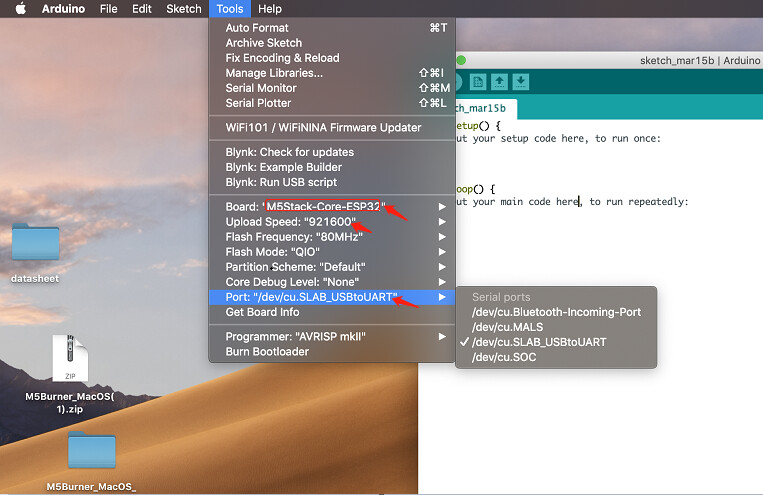The height and width of the screenshot is (495, 763).
Task: Launch WiFi101 / WiFiNINA Firmware Updater
Action: click(x=332, y=128)
